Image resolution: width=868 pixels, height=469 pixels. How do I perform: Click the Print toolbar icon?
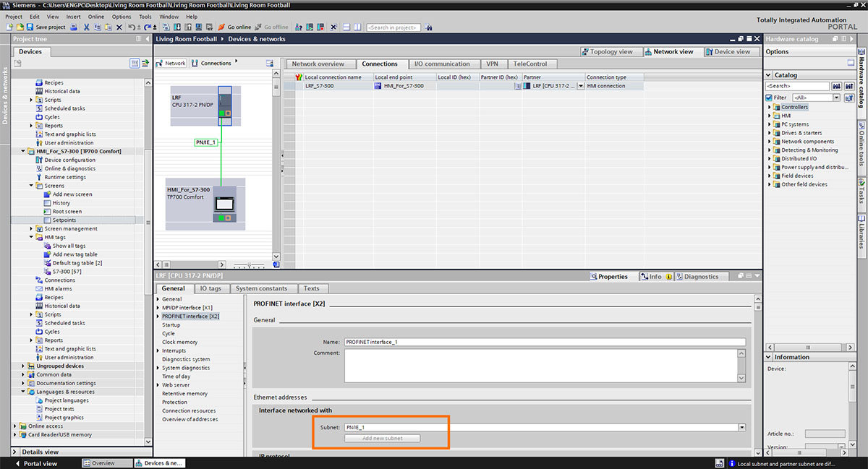pos(75,27)
